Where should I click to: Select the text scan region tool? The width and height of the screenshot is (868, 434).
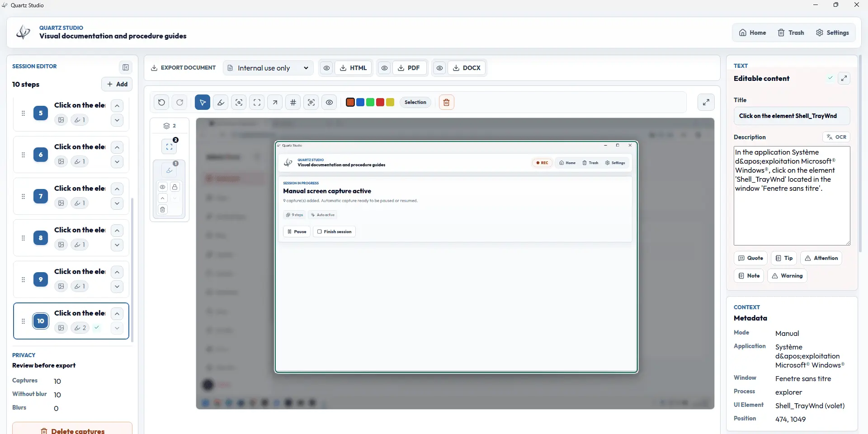pos(311,102)
